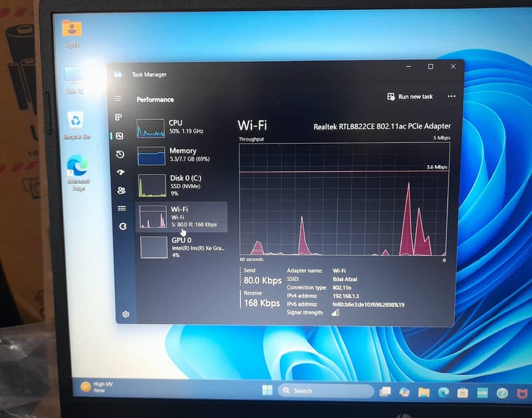
Task: Launch Copilot from the taskbar
Action: point(404,392)
